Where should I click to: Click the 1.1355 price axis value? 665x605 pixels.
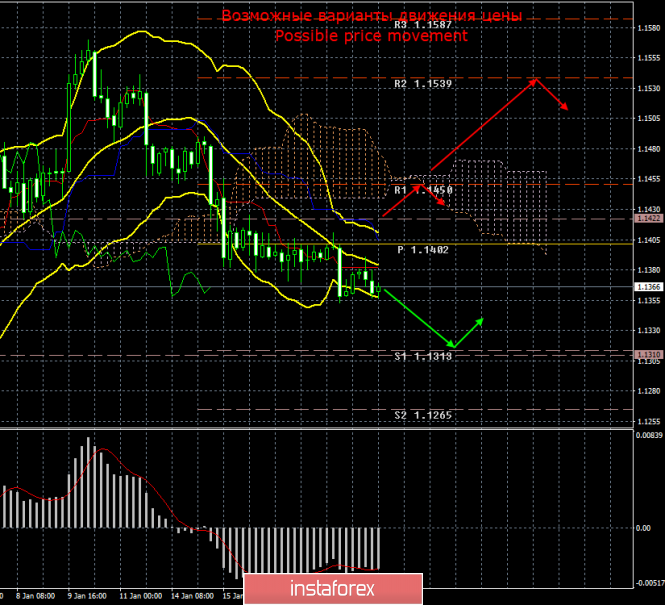pos(649,300)
